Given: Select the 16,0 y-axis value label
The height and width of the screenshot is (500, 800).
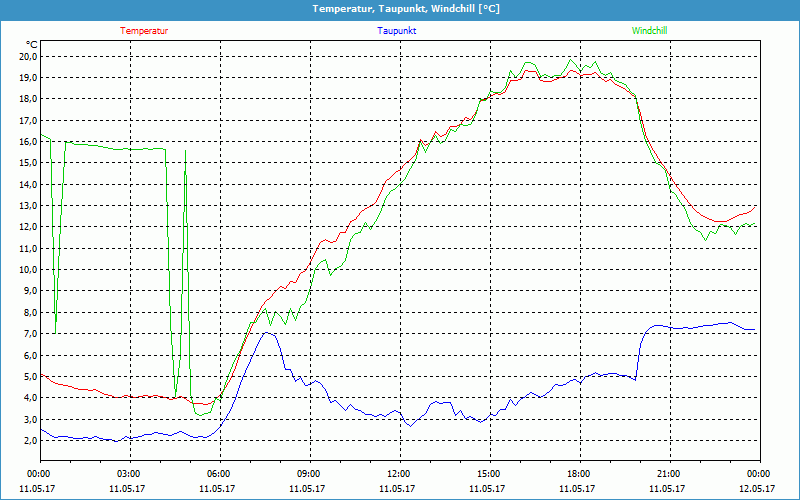Looking at the screenshot, I should pyautogui.click(x=27, y=142).
